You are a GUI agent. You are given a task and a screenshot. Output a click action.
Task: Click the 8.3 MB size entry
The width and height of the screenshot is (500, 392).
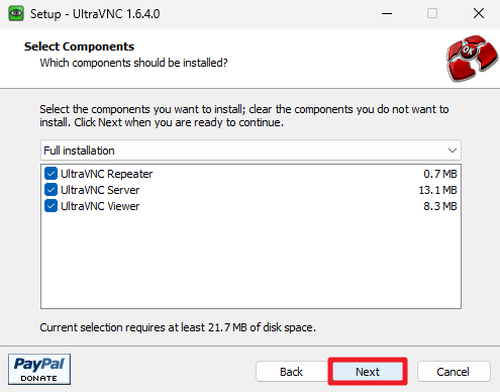440,206
